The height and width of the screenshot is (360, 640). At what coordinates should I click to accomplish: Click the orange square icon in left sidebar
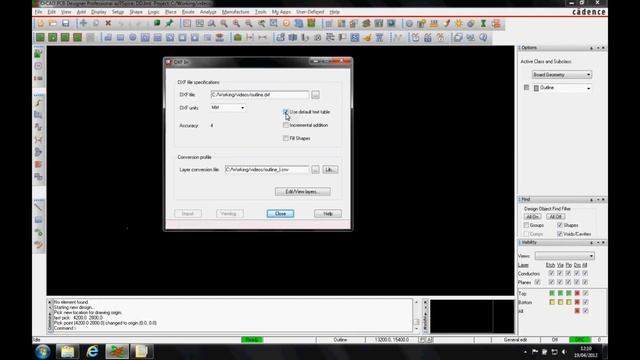coord(38,164)
